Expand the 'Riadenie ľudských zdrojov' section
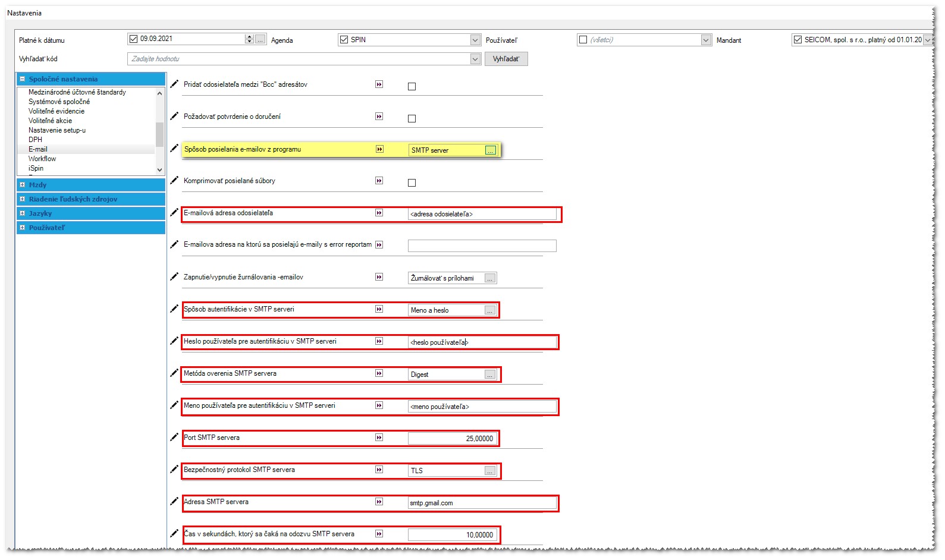This screenshot has width=945, height=560. (x=23, y=199)
